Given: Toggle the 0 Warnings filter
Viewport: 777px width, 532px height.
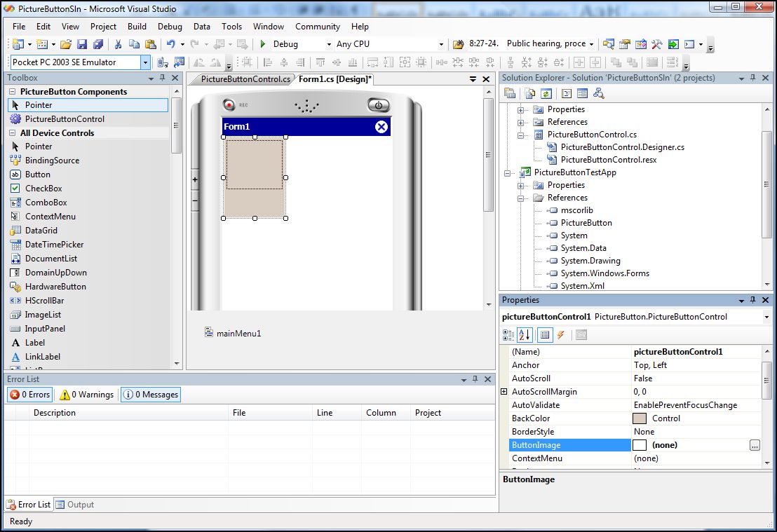Looking at the screenshot, I should (87, 395).
